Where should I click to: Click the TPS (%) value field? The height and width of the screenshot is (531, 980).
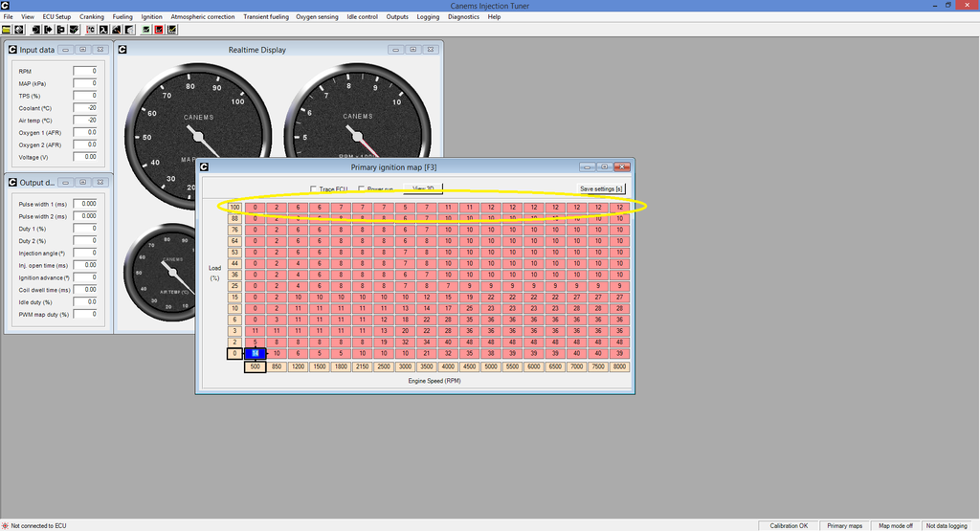pos(85,96)
